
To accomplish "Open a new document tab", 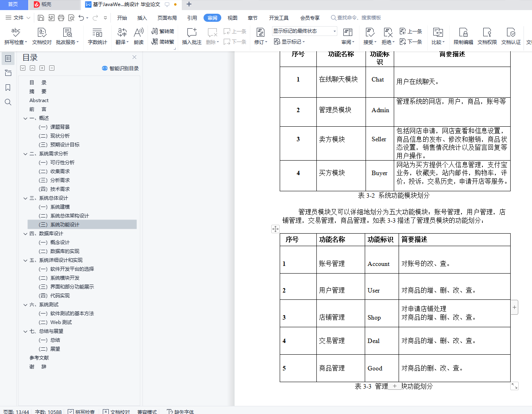I will [x=189, y=4].
